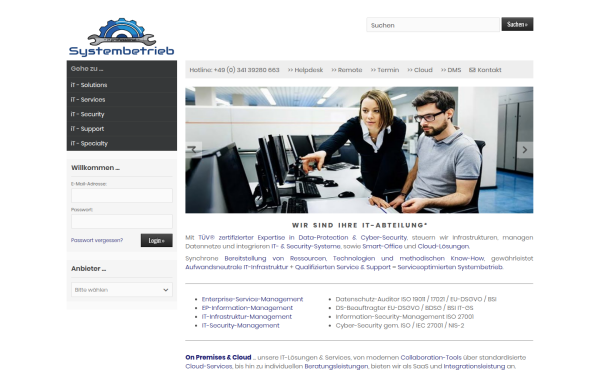Screen dimensions: 600x375
Task: Go to next slide with right arrow
Action: click(525, 150)
